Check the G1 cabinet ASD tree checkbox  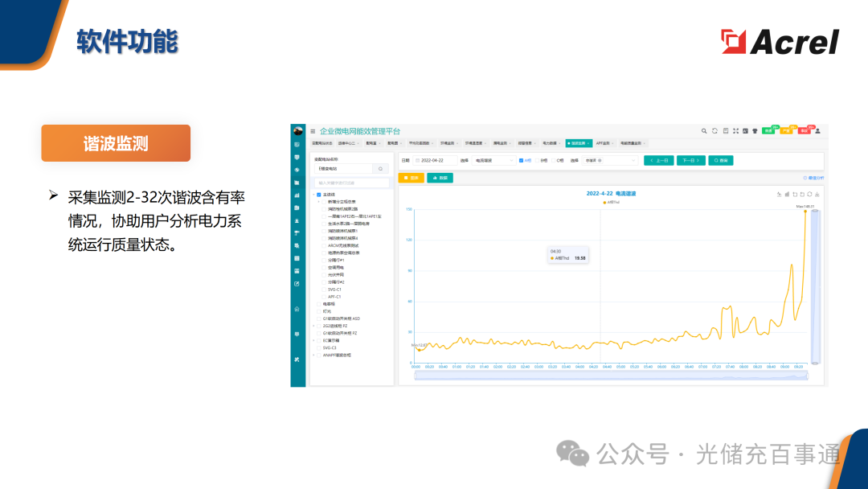pos(319,319)
